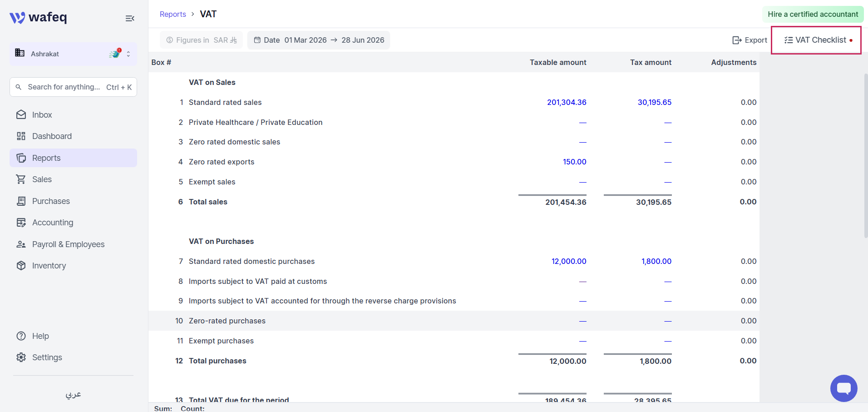
Task: Open the VAT Checklist panel
Action: pos(818,40)
